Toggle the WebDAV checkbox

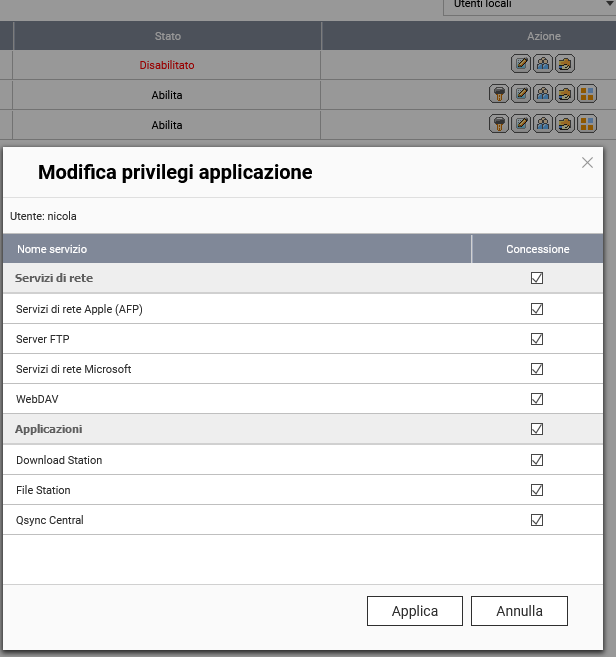pyautogui.click(x=537, y=399)
